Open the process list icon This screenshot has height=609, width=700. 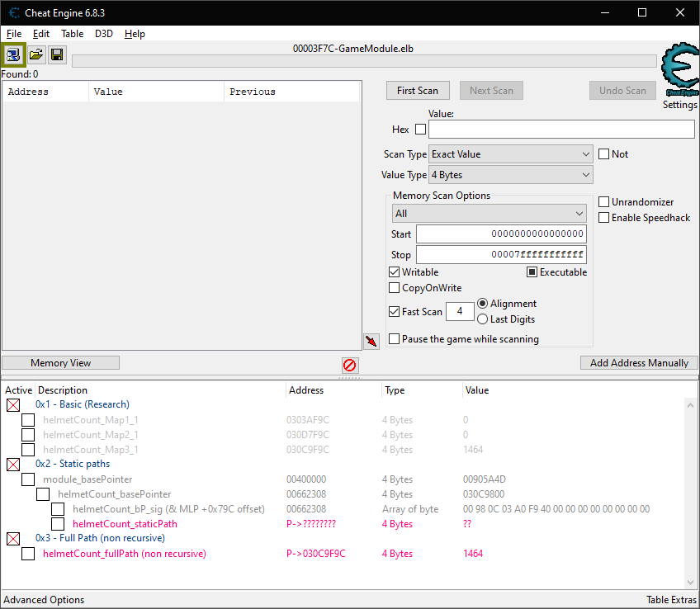(x=13, y=55)
